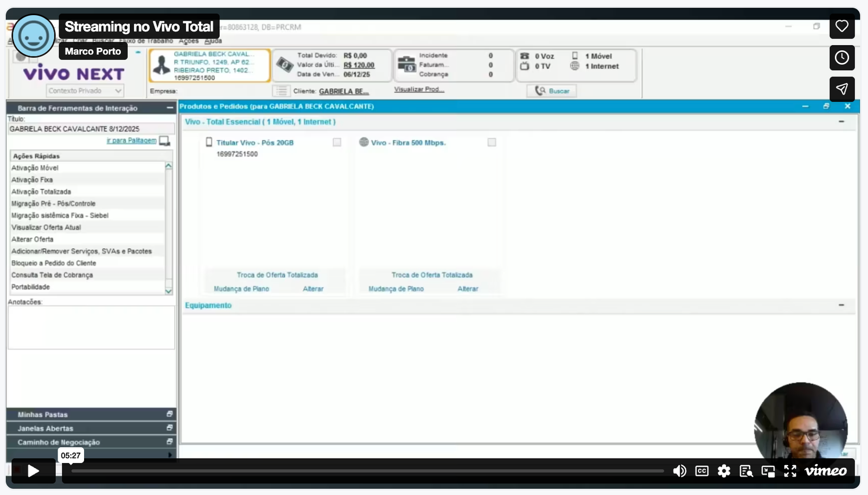The height and width of the screenshot is (495, 868).
Task: Add video to Watch Later
Action: pos(841,58)
